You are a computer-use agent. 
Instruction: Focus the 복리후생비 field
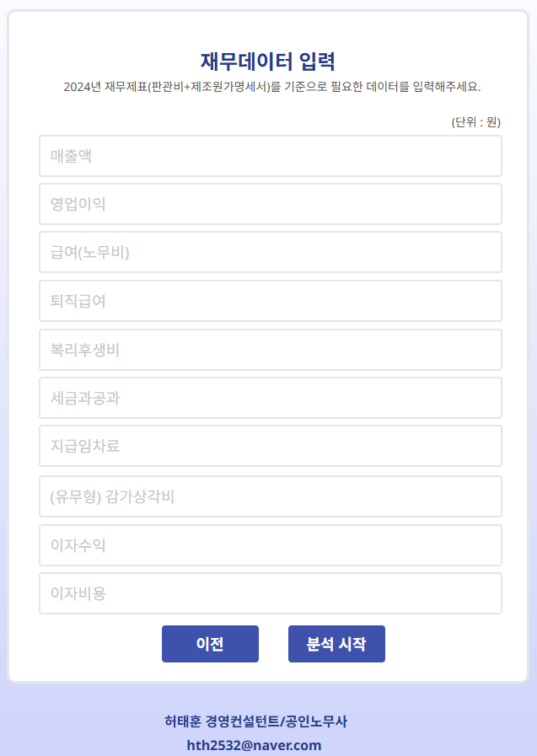pos(271,350)
